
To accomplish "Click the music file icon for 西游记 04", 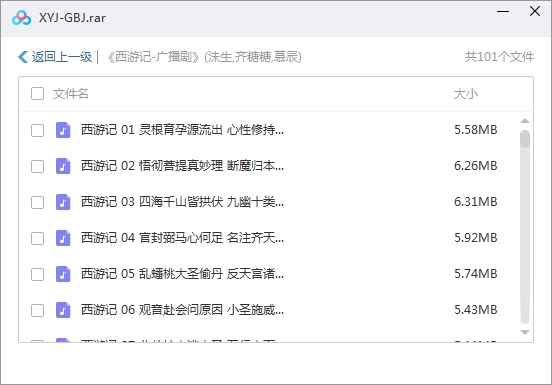I will click(x=63, y=238).
